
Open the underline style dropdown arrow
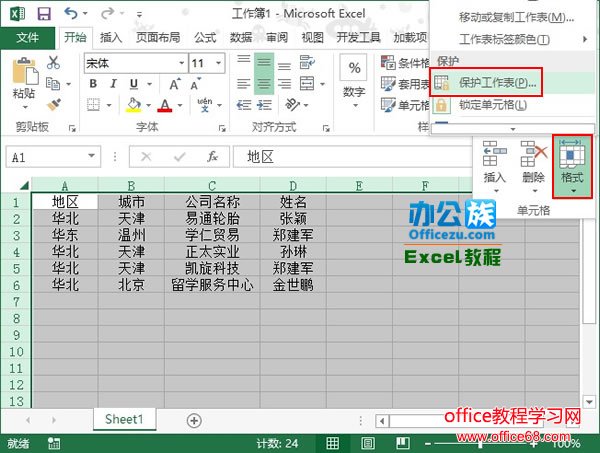[150, 84]
